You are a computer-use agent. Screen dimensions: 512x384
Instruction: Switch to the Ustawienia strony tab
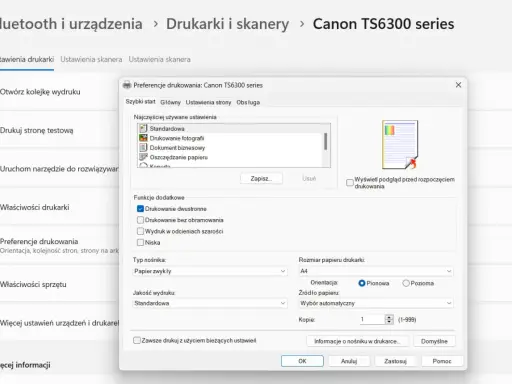[208, 102]
